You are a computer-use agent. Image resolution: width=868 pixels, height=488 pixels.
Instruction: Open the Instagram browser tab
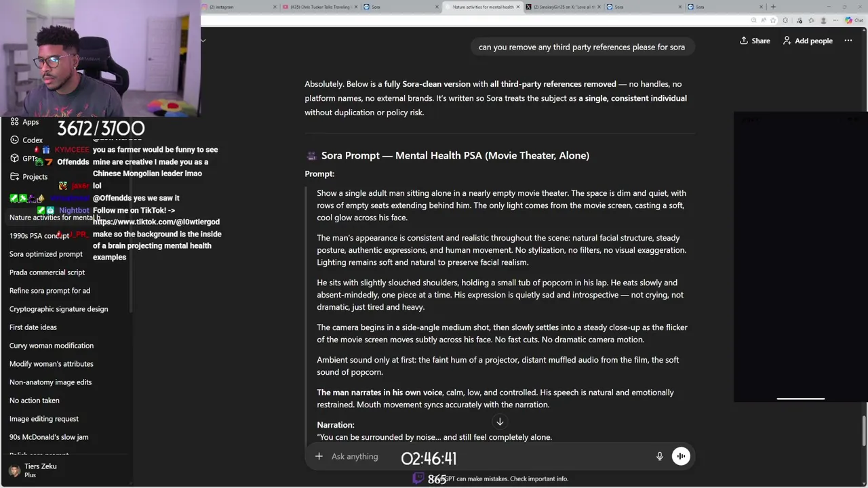(239, 7)
